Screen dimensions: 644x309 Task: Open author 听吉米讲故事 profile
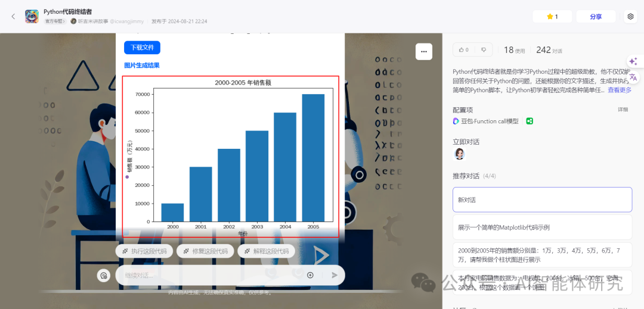(x=93, y=21)
